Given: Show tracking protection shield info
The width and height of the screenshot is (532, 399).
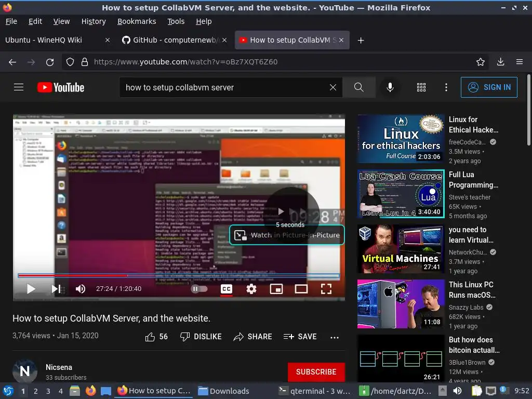Looking at the screenshot, I should [x=70, y=62].
